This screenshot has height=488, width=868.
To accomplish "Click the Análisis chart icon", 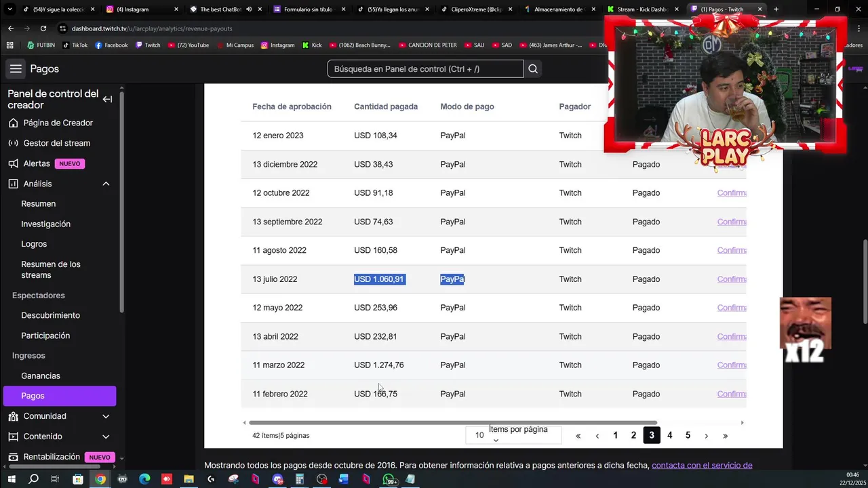I will [x=13, y=184].
